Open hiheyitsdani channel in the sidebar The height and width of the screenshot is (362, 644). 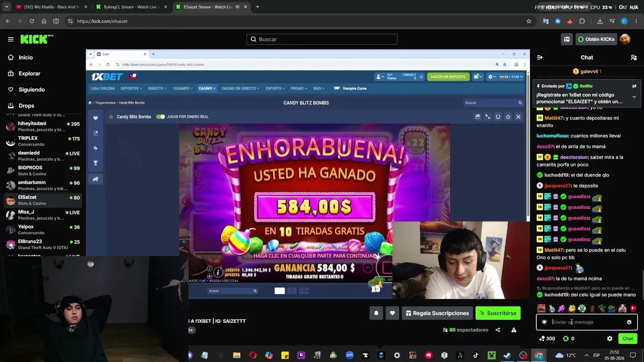pyautogui.click(x=43, y=126)
